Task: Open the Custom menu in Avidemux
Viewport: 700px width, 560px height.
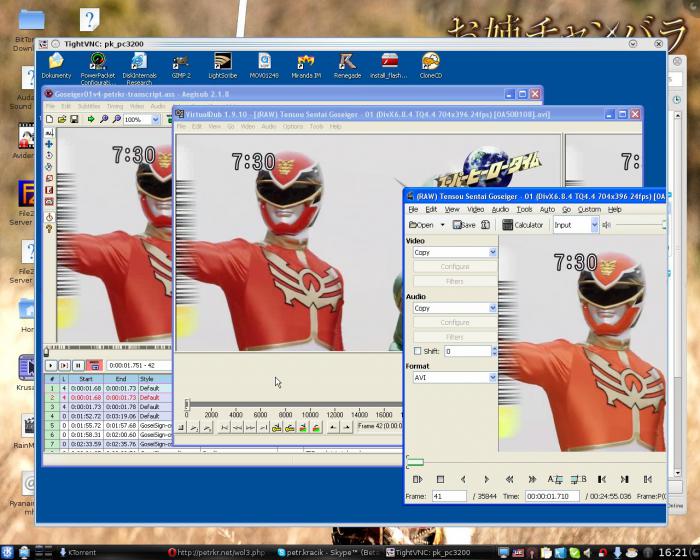Action: click(589, 209)
